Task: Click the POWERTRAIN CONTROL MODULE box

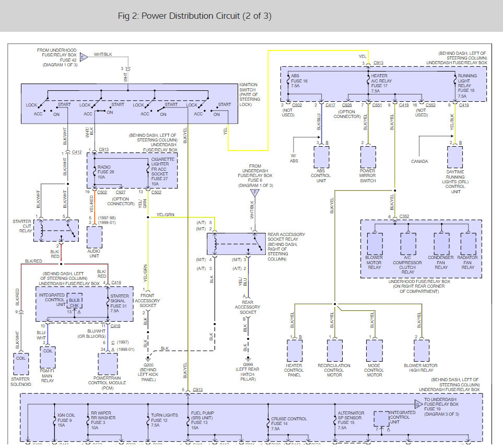Action: (x=108, y=363)
